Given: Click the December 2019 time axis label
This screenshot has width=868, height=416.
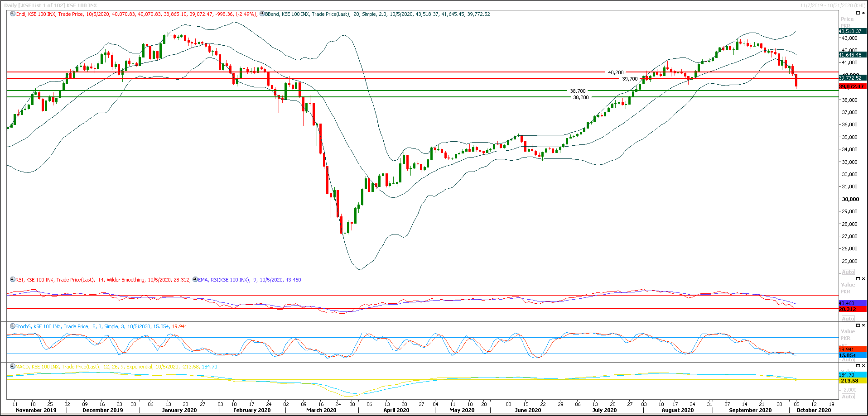Looking at the screenshot, I should tap(103, 410).
